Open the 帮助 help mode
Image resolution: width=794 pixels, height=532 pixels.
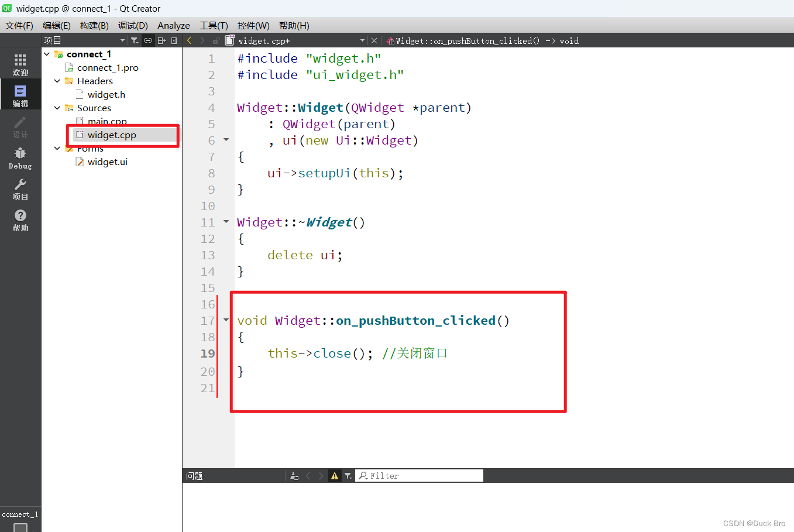click(20, 221)
